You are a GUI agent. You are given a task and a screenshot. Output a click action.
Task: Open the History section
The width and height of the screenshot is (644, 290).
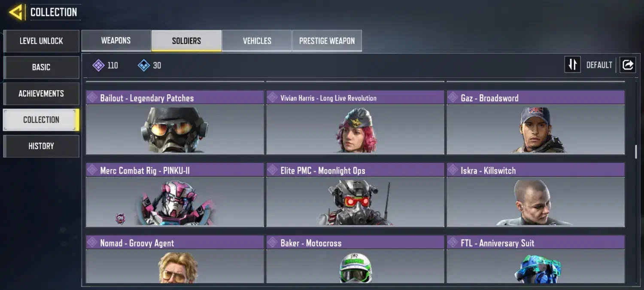(x=41, y=146)
